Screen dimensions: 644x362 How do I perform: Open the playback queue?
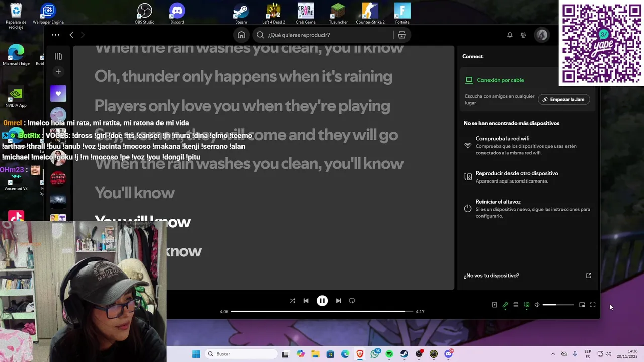click(x=516, y=305)
